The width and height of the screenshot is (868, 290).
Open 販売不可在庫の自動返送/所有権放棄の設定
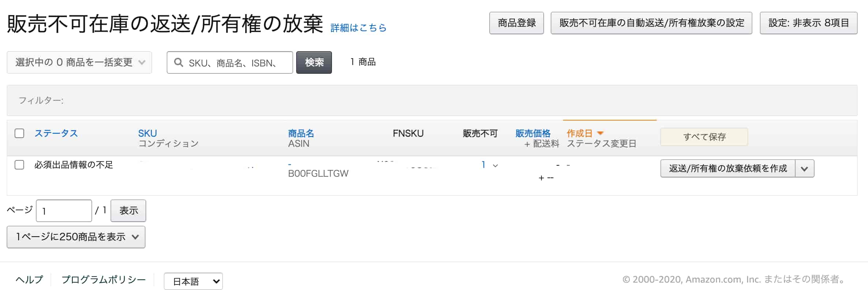click(x=651, y=23)
